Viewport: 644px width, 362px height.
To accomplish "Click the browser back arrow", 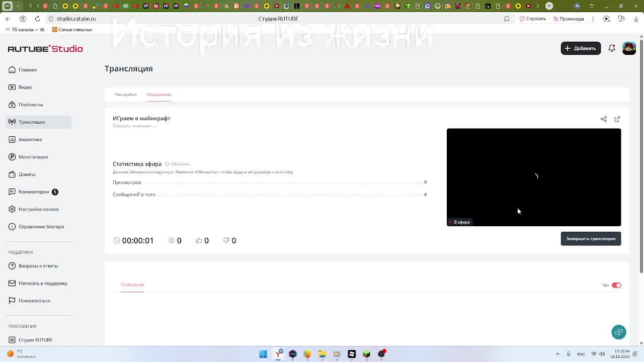I will click(8, 19).
